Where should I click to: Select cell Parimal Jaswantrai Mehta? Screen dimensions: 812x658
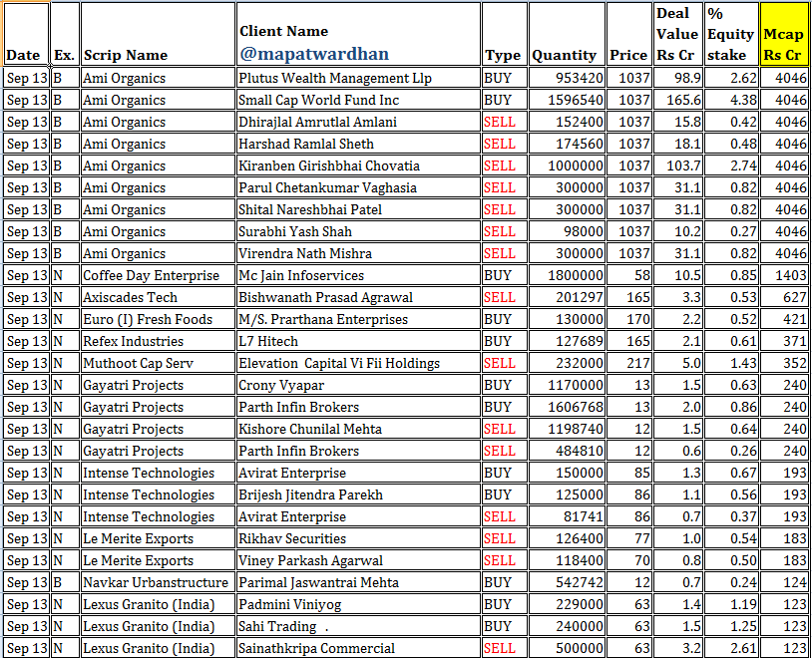[358, 582]
